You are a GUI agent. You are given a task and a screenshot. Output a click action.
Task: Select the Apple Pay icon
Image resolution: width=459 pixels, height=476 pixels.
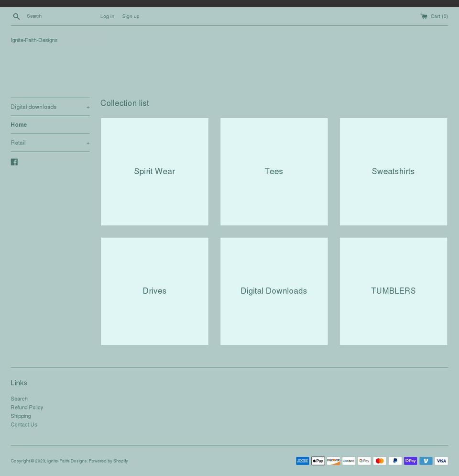(x=318, y=461)
